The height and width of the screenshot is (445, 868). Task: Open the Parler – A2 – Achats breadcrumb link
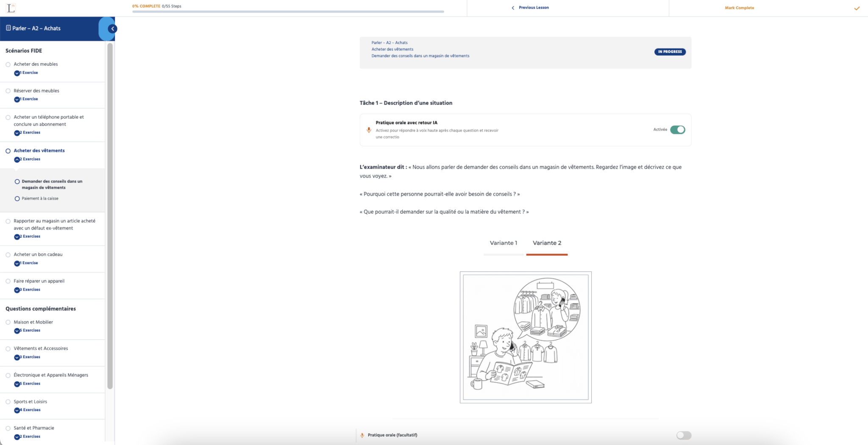coord(389,43)
